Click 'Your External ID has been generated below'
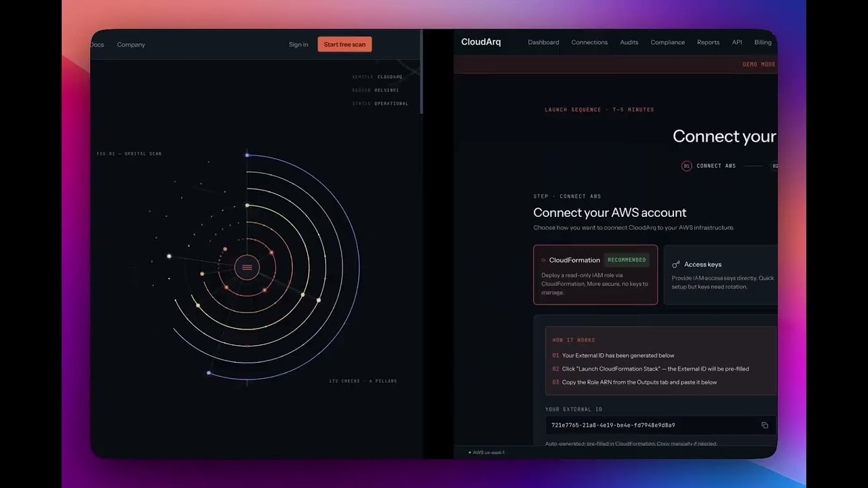The width and height of the screenshot is (868, 488). (618, 355)
